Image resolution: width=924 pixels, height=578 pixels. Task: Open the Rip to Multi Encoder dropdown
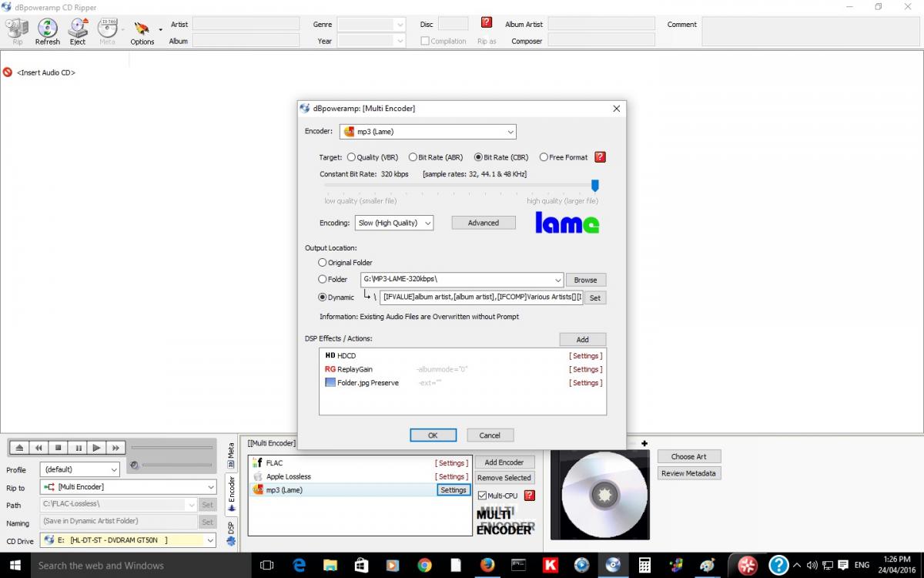[x=129, y=487]
